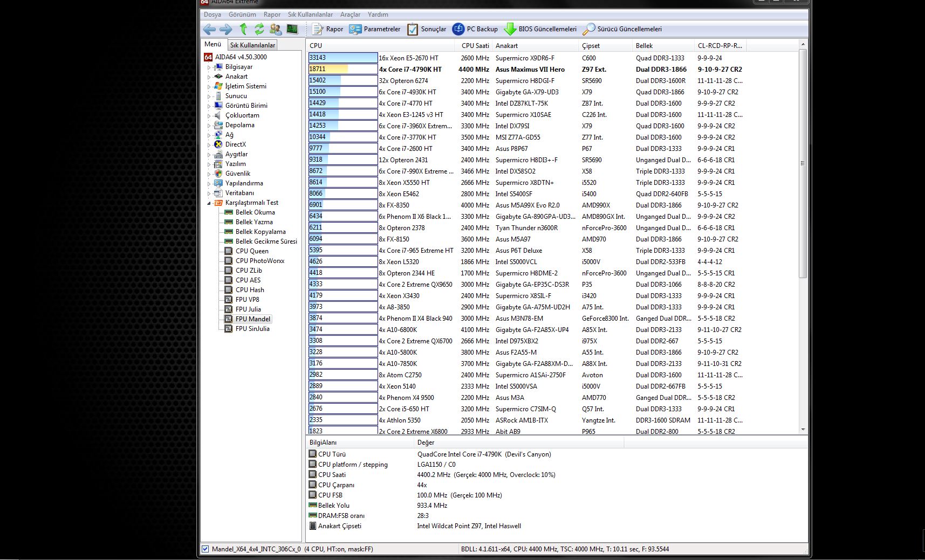Screen dimensions: 925x560
Task: Open the Rapor report wizard
Action: click(x=328, y=29)
